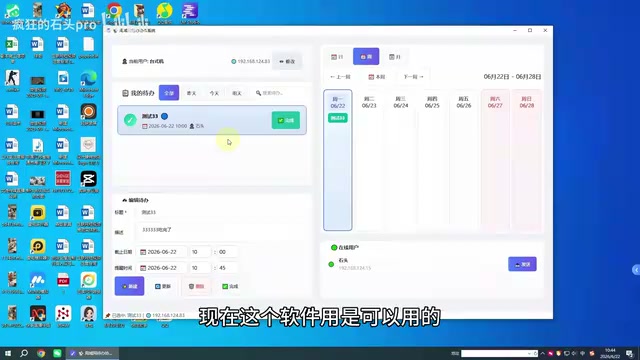Select the 周五 06/26 calendar column
This screenshot has width=640, height=360.
click(x=464, y=160)
